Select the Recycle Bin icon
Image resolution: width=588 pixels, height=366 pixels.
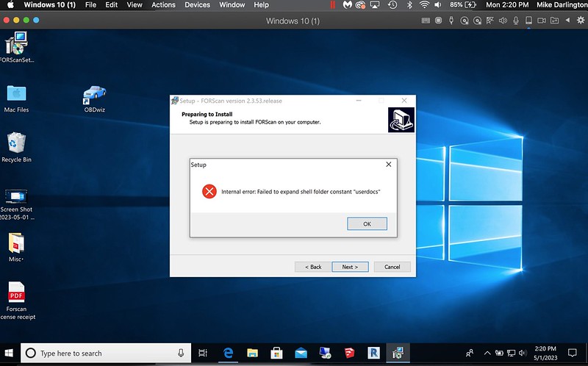(16, 147)
